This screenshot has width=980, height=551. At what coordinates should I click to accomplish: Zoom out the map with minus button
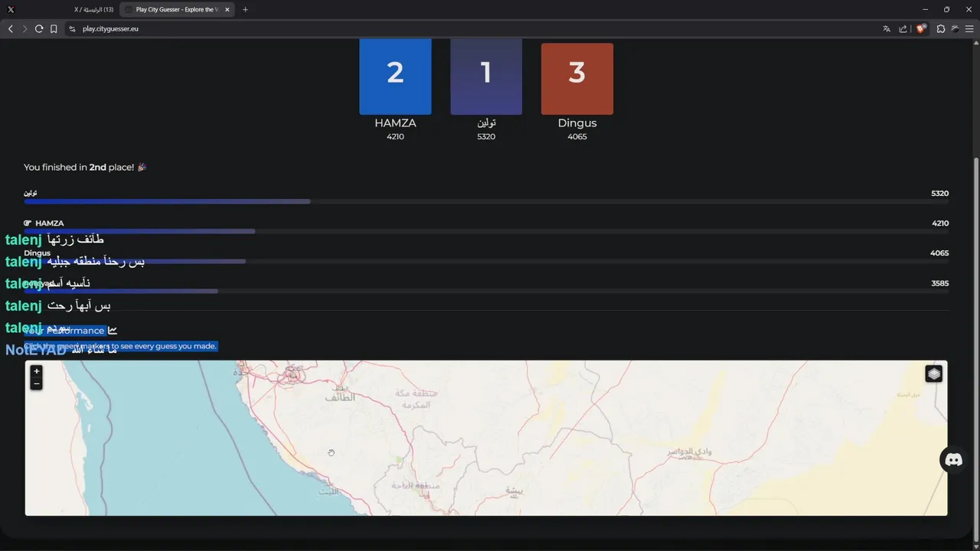tap(36, 383)
